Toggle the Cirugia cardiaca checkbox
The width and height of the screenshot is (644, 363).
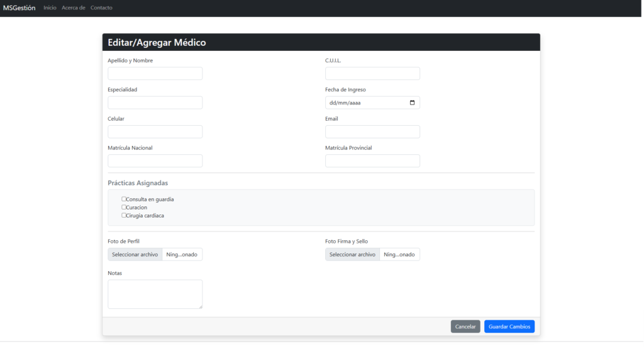click(x=124, y=215)
